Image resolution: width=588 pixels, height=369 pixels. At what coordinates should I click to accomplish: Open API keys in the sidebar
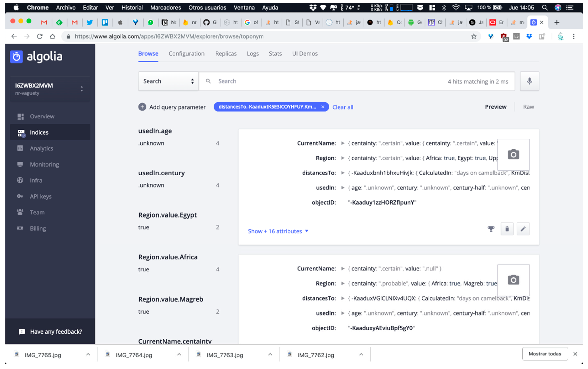click(41, 196)
